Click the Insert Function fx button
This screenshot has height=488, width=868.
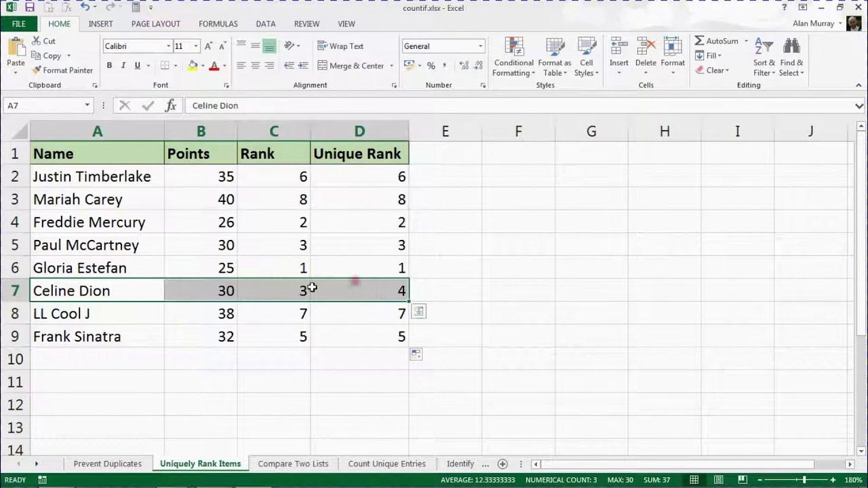point(171,105)
